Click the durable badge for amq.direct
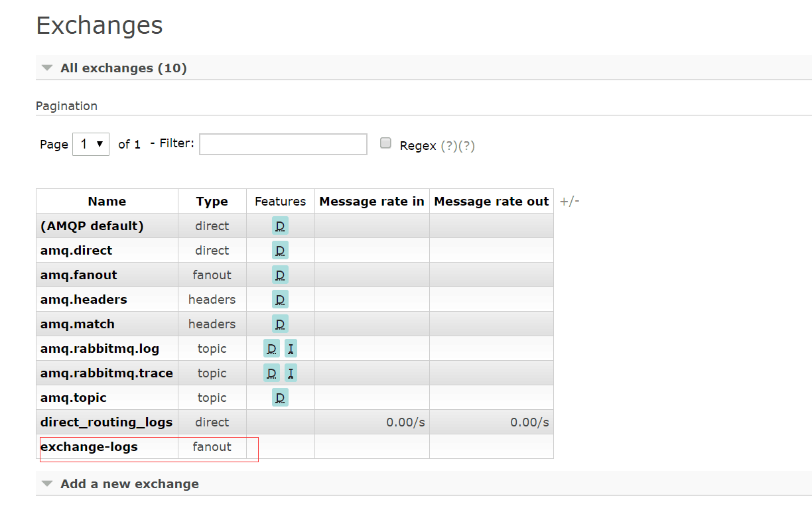Viewport: 812px width, 508px height. tap(280, 251)
